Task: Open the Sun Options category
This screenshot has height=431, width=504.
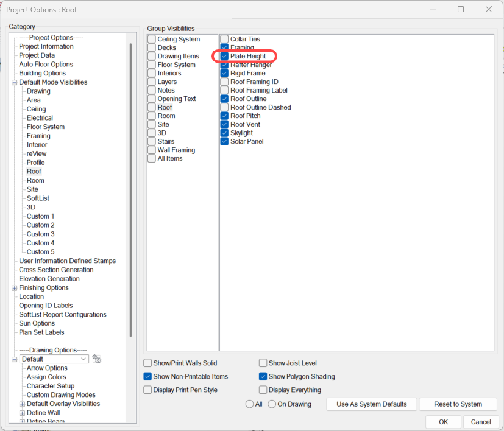Action: pos(37,323)
